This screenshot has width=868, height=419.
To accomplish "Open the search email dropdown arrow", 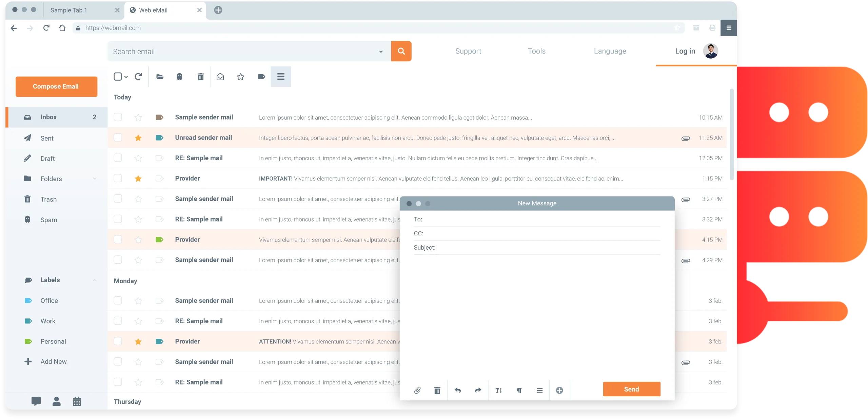I will click(381, 52).
